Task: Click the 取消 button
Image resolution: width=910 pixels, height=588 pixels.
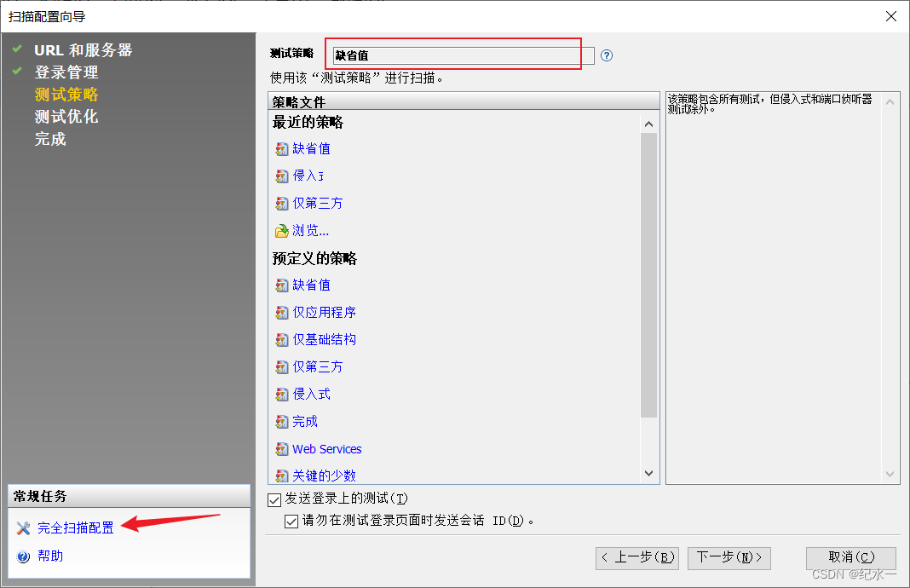Action: pos(850,558)
